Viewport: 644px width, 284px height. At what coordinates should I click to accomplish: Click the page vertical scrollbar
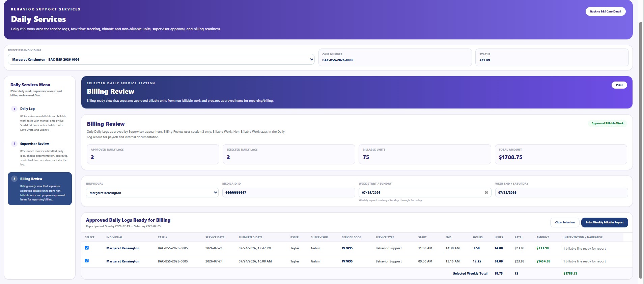pos(641,150)
